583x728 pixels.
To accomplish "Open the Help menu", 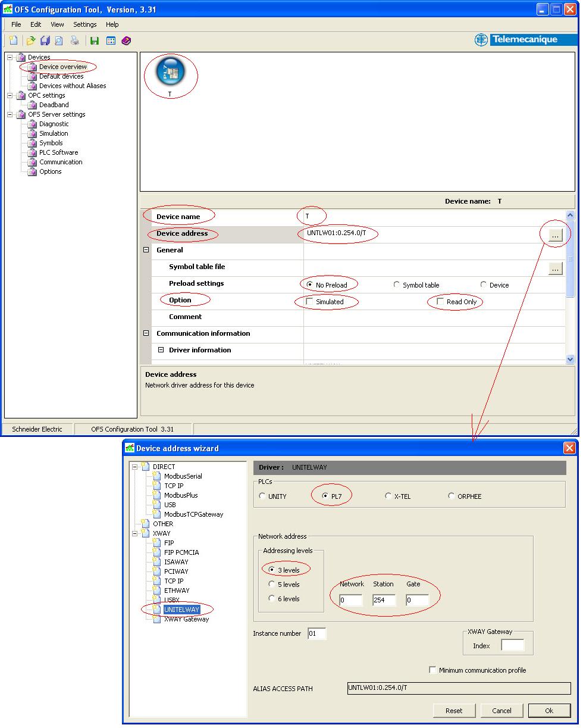I will [x=112, y=24].
